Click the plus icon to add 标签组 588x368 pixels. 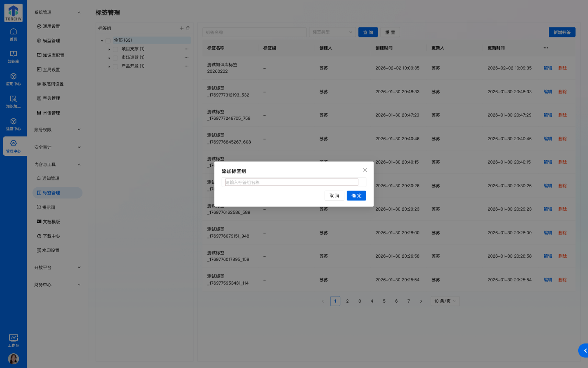pos(182,28)
